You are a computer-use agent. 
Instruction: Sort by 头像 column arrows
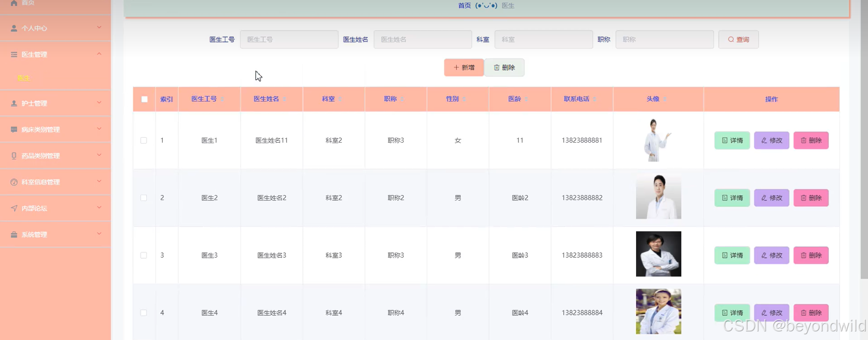[665, 99]
